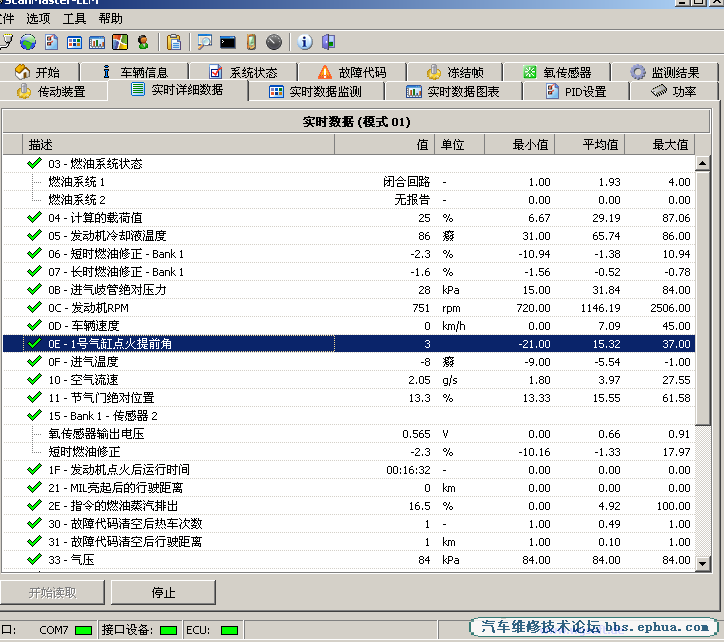Toggle checkmark for 03 - 燃油系统状态
The height and width of the screenshot is (642, 724).
[34, 164]
